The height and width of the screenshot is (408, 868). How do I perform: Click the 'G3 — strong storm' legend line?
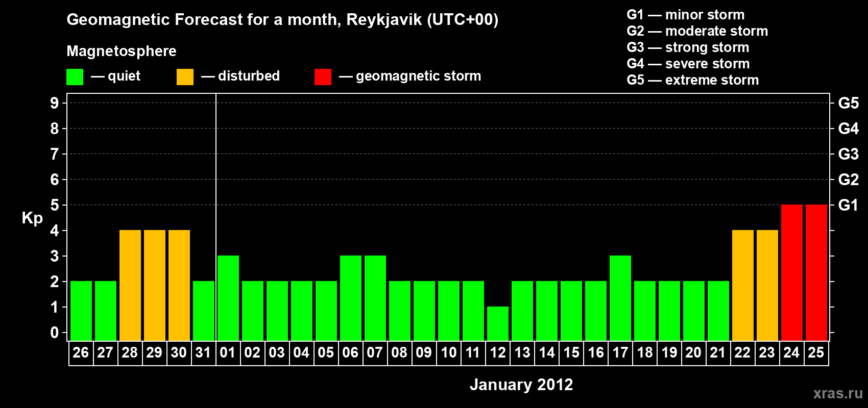coord(688,47)
